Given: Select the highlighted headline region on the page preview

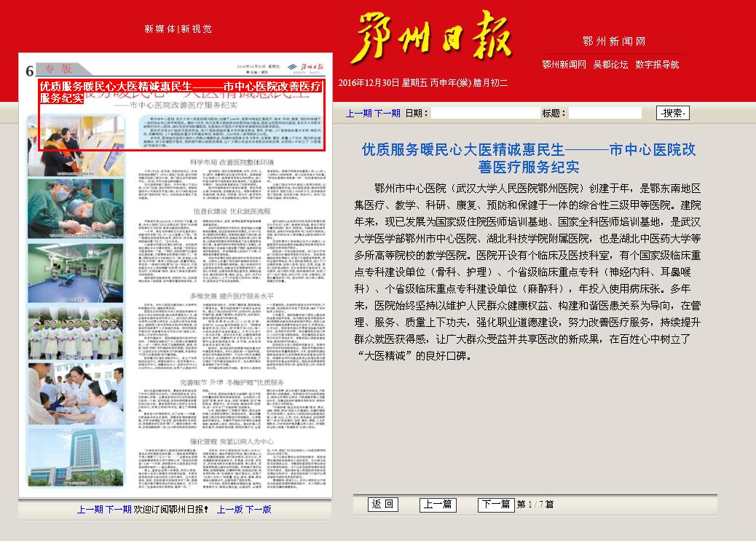Looking at the screenshot, I should coord(181,115).
